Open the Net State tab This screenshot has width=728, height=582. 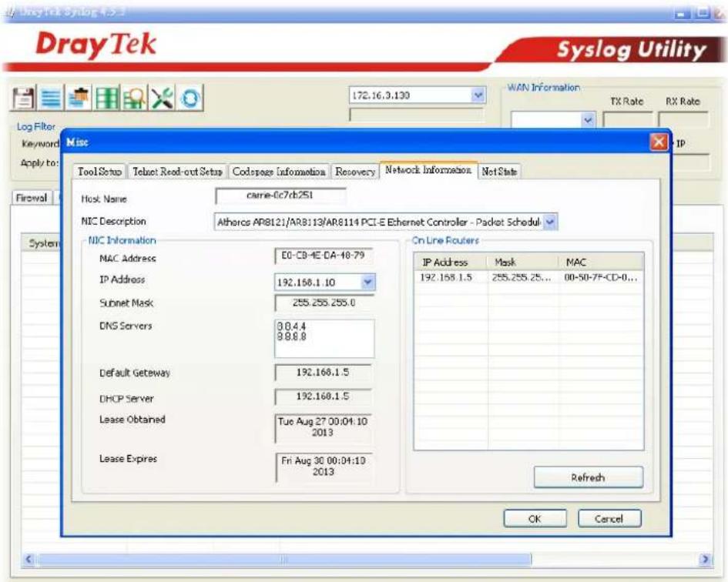click(499, 171)
